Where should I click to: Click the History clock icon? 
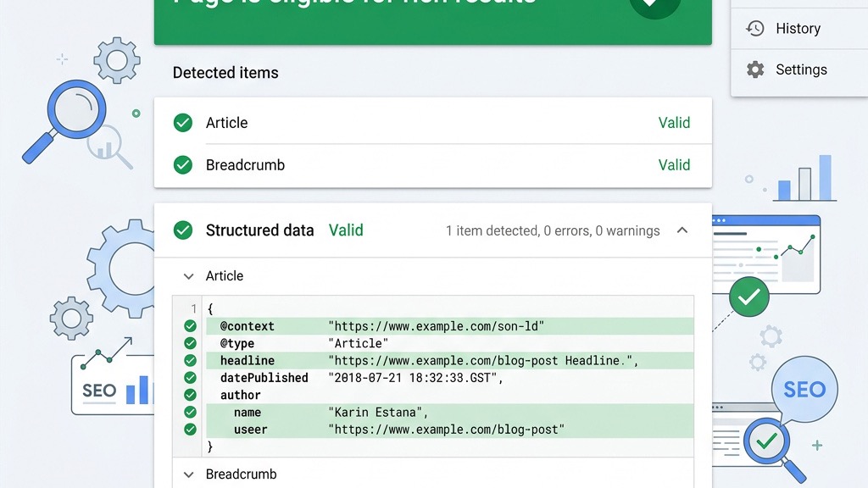(x=754, y=29)
